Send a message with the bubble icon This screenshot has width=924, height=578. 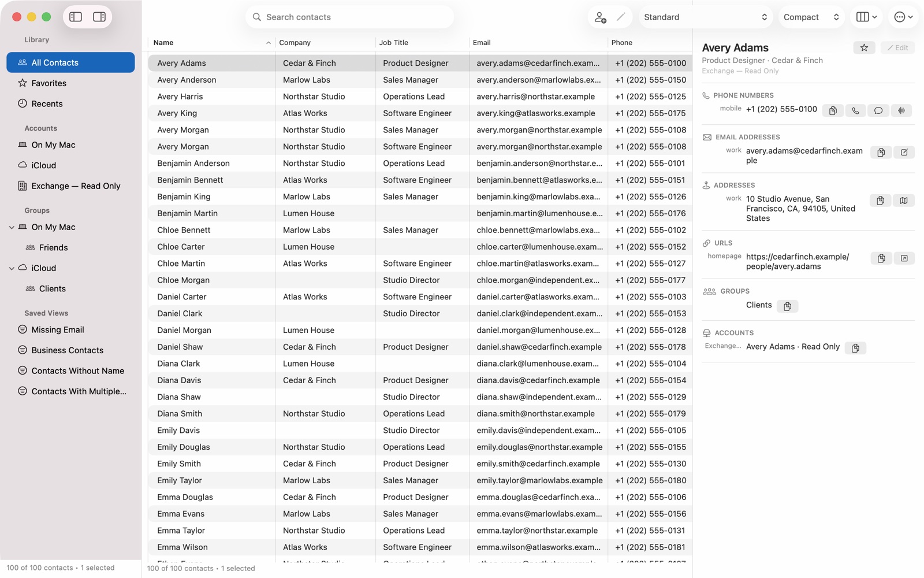(x=878, y=110)
